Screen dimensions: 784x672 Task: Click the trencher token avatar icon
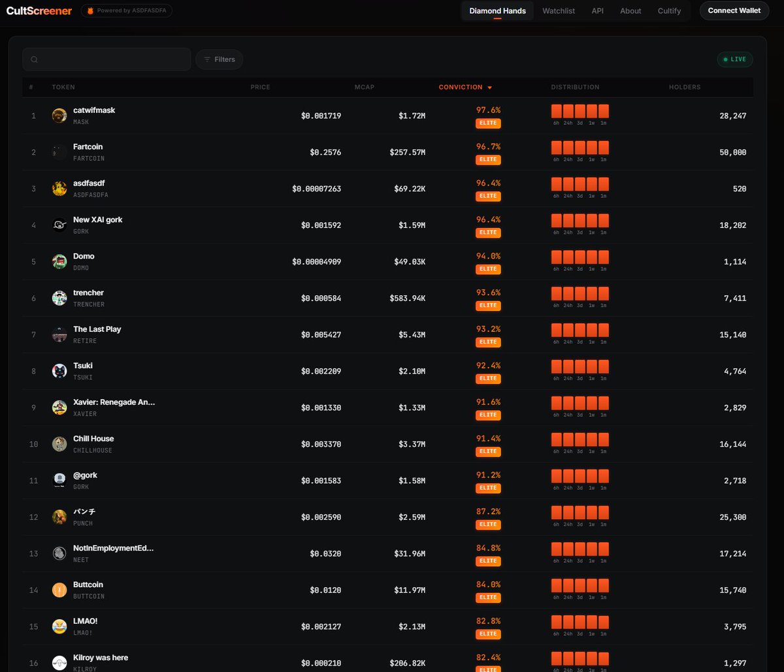coord(59,298)
